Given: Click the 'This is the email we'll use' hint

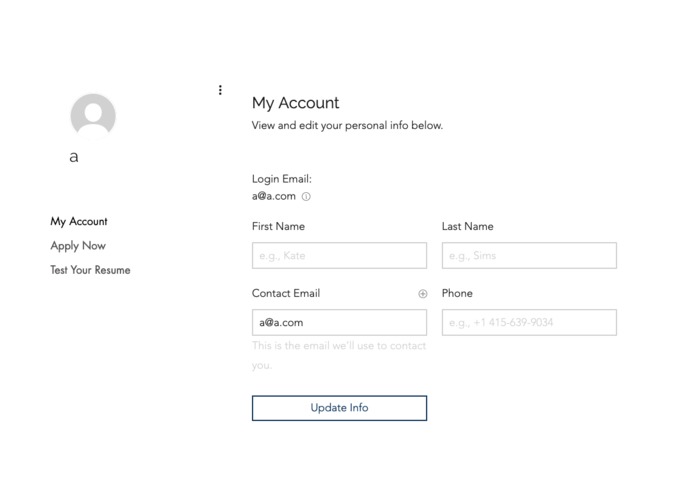Looking at the screenshot, I should point(339,355).
